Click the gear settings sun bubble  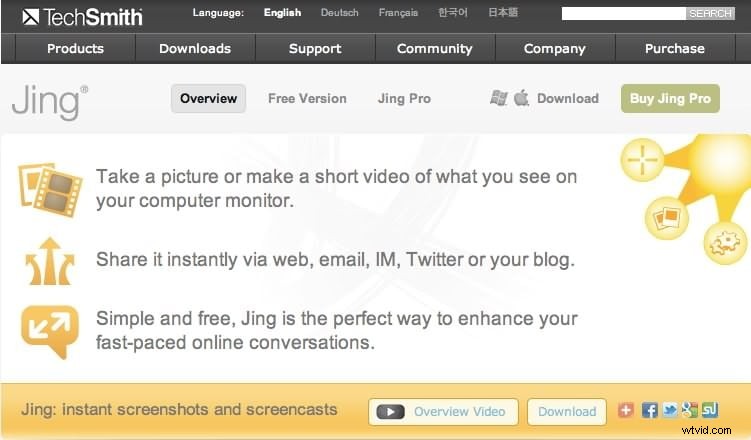(725, 243)
